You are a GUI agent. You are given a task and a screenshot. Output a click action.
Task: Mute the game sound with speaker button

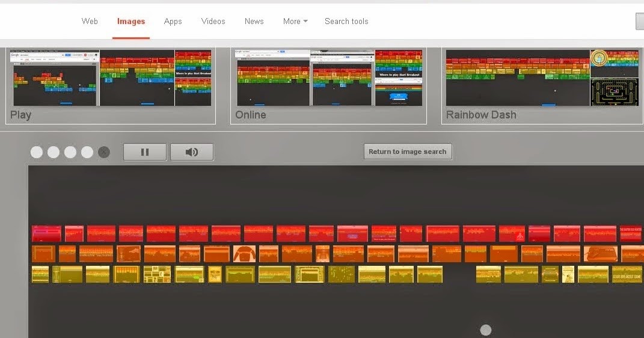pyautogui.click(x=192, y=152)
